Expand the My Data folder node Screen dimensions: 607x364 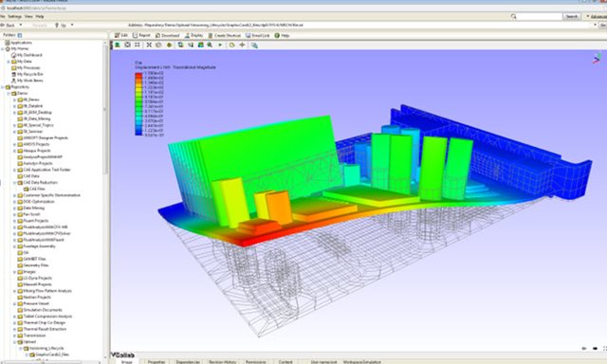[9, 62]
